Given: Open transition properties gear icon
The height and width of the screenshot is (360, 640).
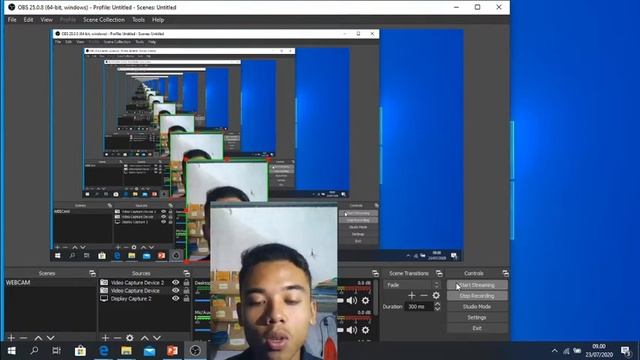Looking at the screenshot, I should [436, 295].
